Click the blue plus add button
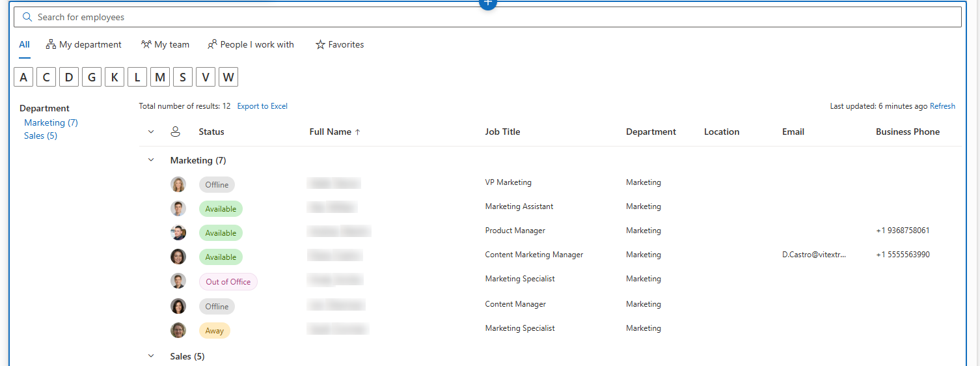This screenshot has width=980, height=366. point(487,3)
